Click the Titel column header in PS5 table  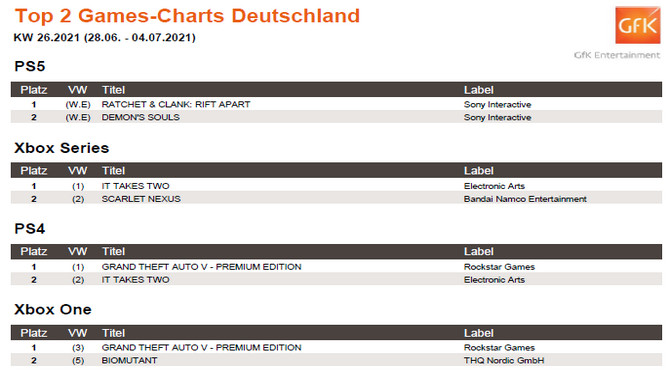point(113,90)
